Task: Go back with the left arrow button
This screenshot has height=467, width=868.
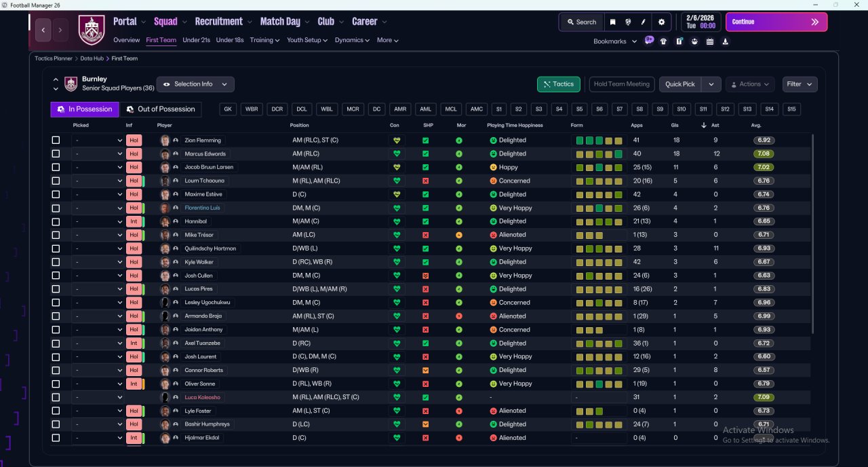Action: coord(43,30)
